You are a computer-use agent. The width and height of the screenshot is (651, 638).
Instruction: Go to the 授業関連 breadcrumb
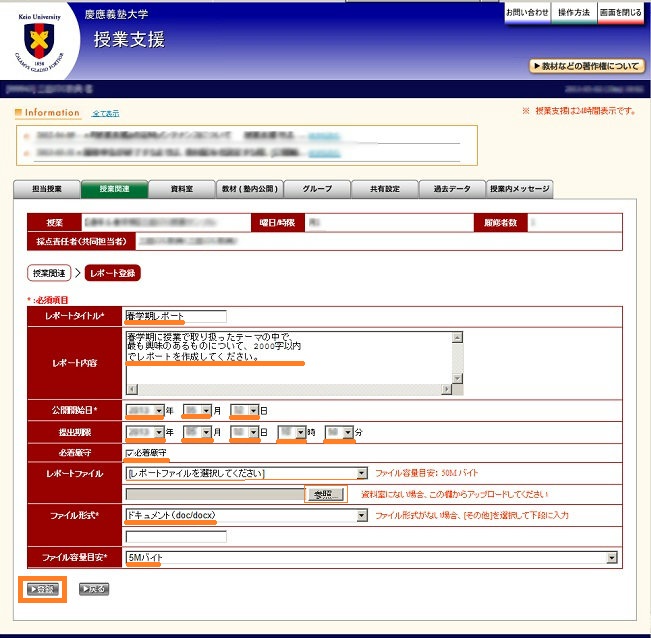click(49, 272)
